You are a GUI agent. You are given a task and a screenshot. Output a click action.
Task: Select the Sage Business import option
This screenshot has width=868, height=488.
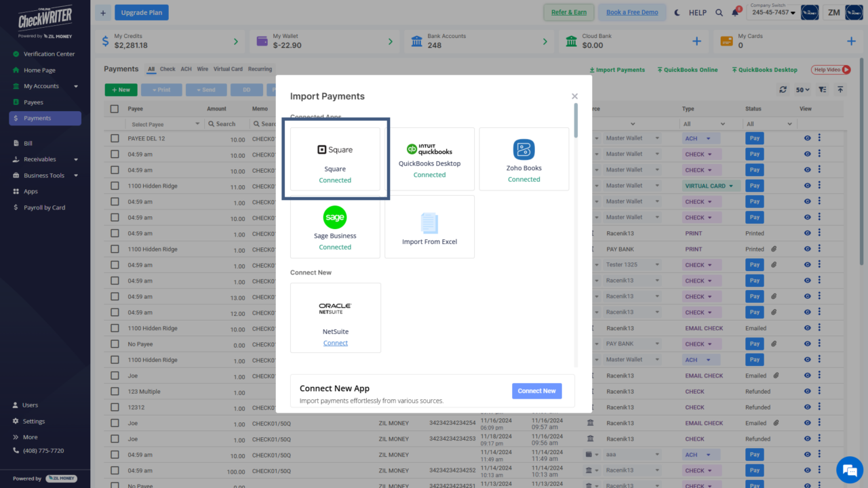point(335,227)
